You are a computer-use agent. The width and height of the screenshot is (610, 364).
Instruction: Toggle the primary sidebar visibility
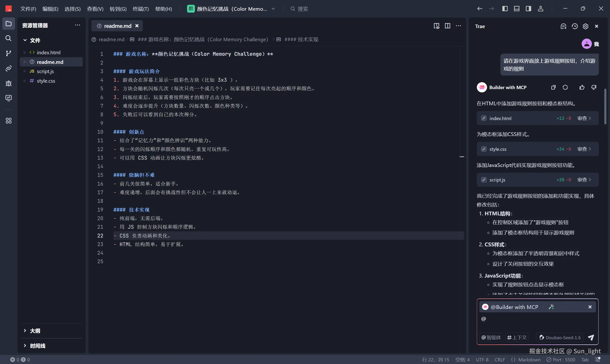point(505,9)
